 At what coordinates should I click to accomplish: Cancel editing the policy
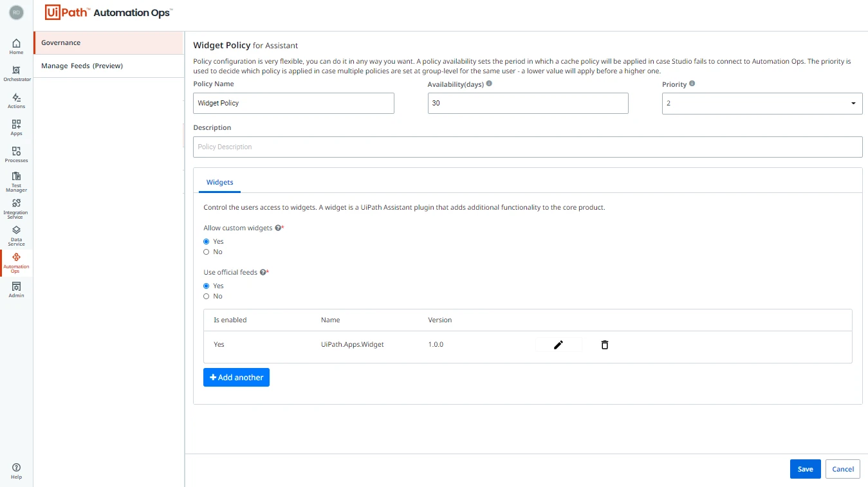(843, 470)
